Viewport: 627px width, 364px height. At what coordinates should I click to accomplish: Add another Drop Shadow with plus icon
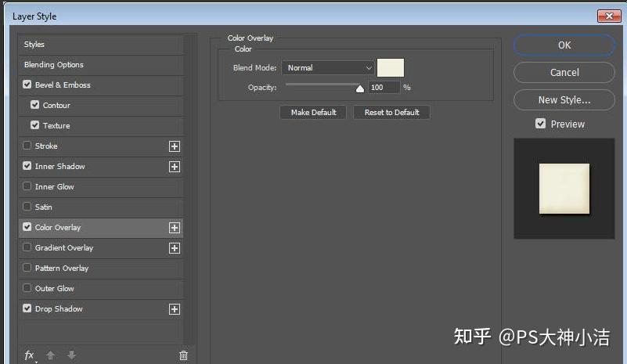175,309
